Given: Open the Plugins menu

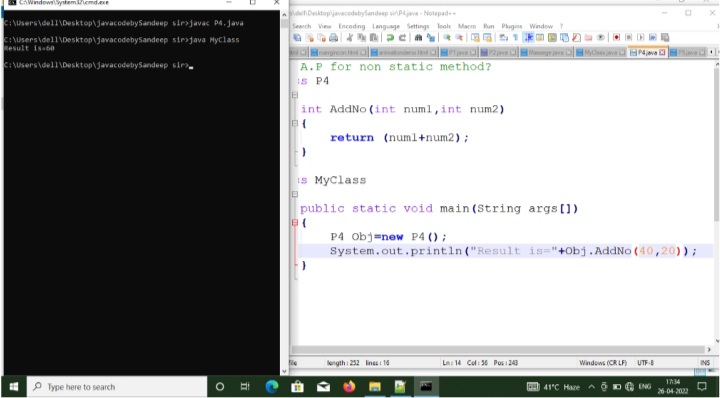Looking at the screenshot, I should (x=512, y=26).
